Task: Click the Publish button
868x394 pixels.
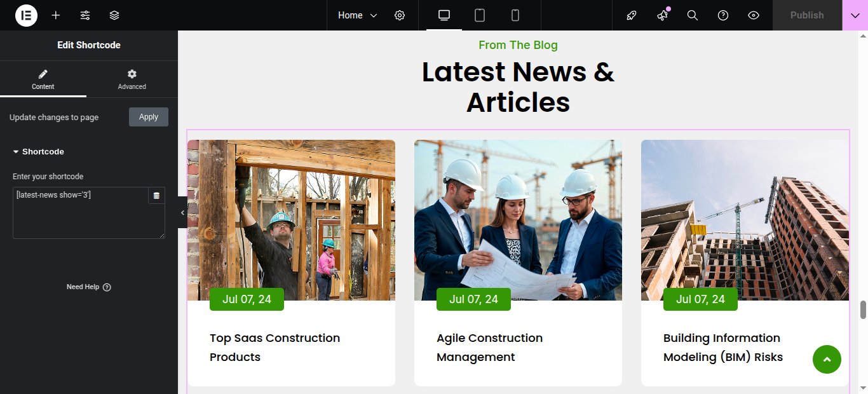Action: click(807, 15)
